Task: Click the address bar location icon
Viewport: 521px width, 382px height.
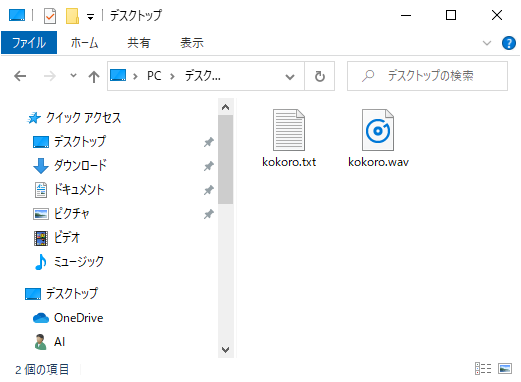Action: coord(118,75)
